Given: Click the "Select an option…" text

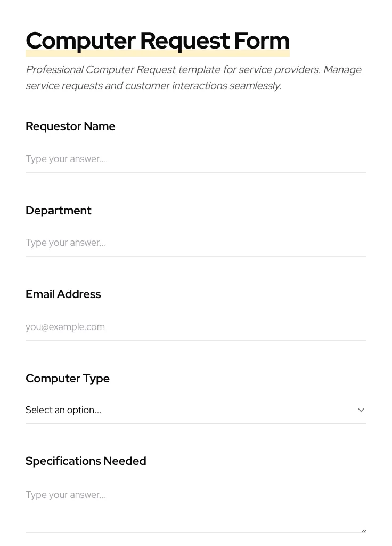Looking at the screenshot, I should pyautogui.click(x=63, y=410).
